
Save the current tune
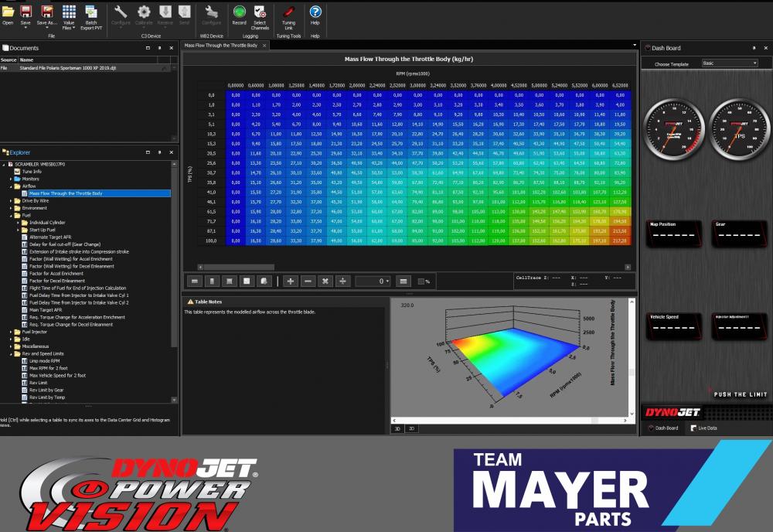(25, 15)
